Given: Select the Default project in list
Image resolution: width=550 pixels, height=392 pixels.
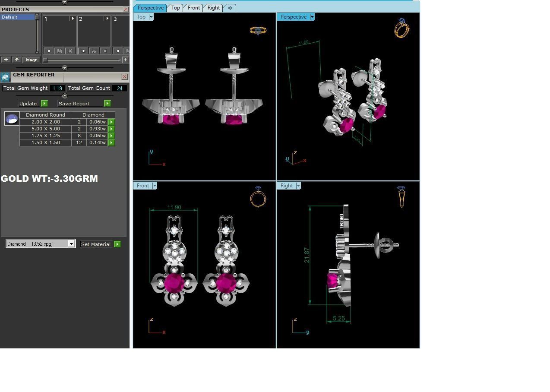Looking at the screenshot, I should (x=17, y=17).
